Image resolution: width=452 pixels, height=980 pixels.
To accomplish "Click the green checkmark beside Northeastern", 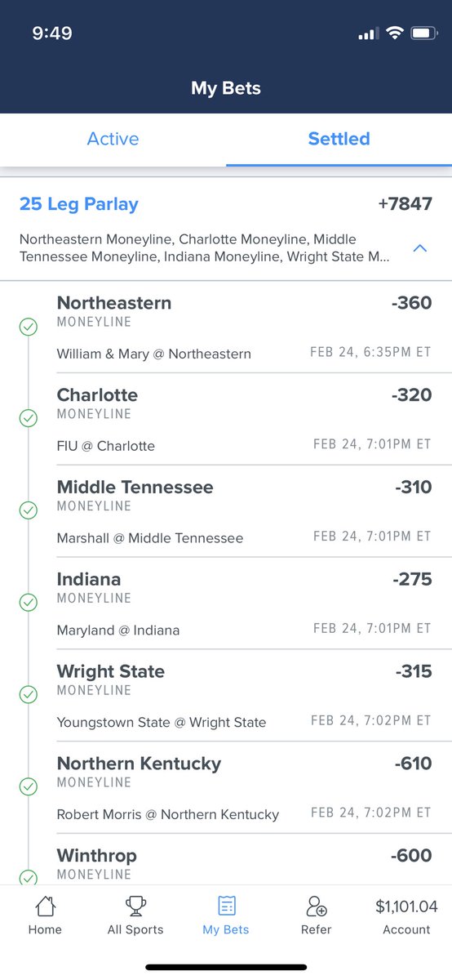I will pyautogui.click(x=28, y=327).
